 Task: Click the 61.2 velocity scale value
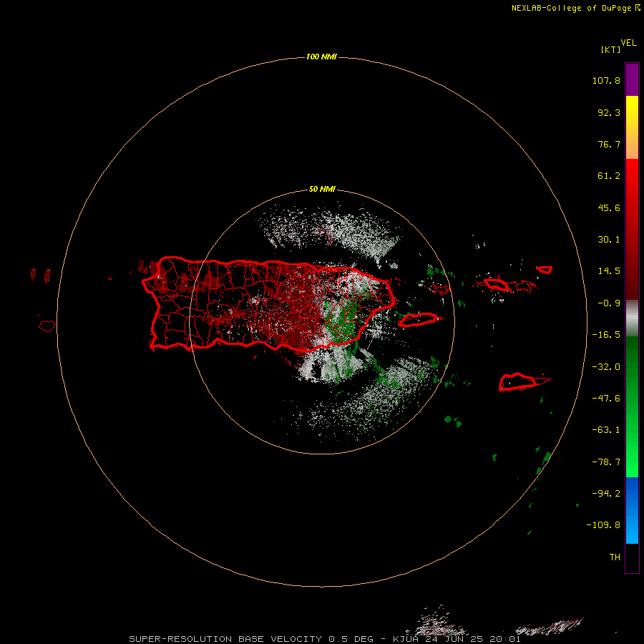pyautogui.click(x=609, y=176)
